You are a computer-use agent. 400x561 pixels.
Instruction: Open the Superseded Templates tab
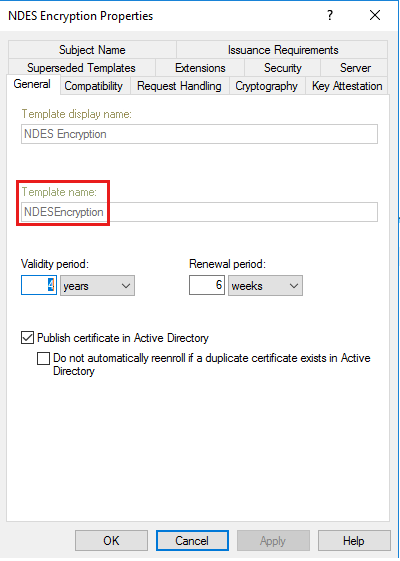tap(82, 68)
